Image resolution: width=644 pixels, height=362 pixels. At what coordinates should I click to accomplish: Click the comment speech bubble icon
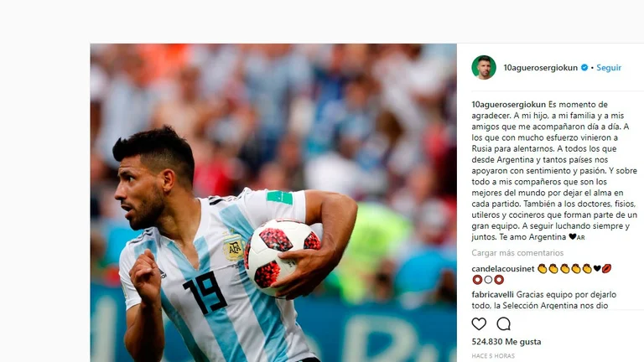coord(503,323)
